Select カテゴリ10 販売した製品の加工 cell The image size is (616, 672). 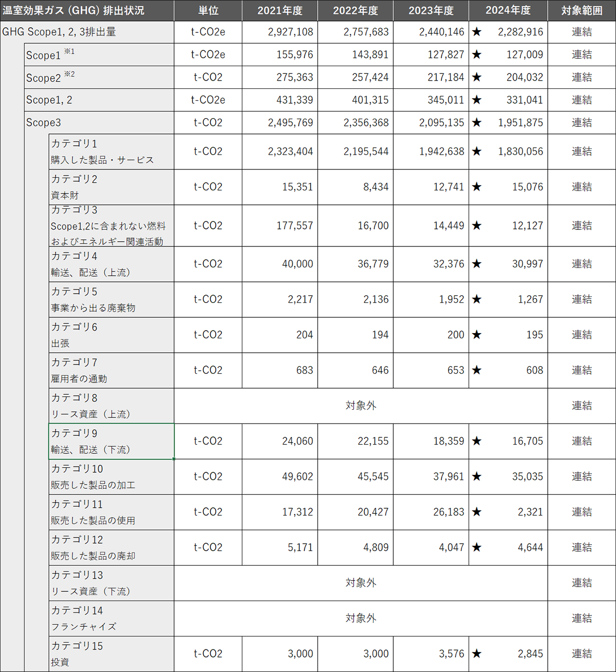click(x=111, y=476)
